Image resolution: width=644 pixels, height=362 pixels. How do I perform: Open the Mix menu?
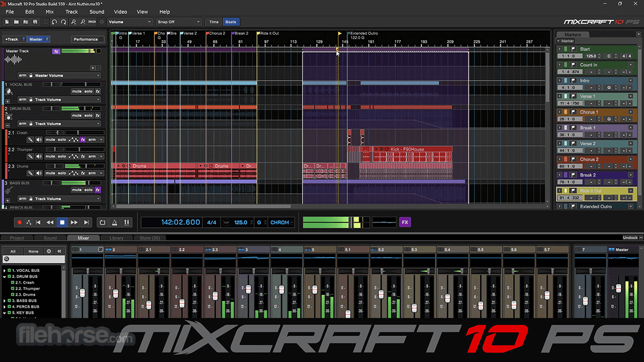point(49,11)
